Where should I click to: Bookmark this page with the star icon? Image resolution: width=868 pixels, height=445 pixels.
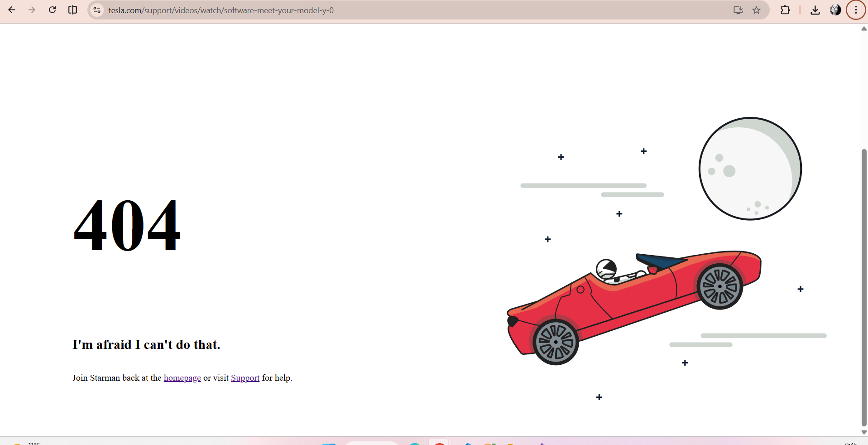coord(756,10)
